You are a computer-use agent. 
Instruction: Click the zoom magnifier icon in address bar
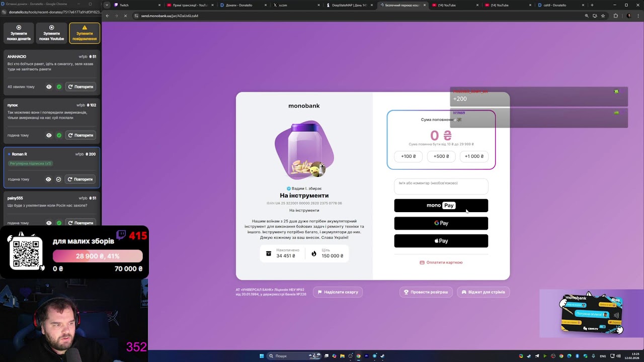tap(587, 16)
